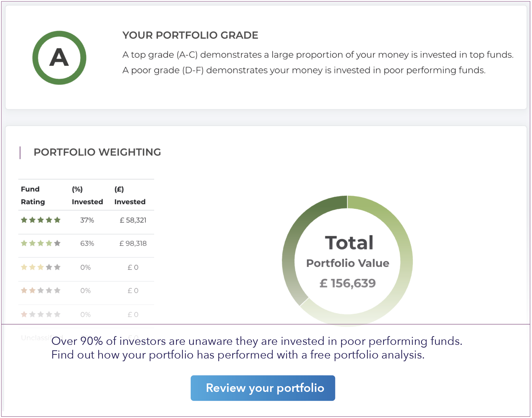Click the Fund Rating column header
Screen dimensions: 532x418
33,195
